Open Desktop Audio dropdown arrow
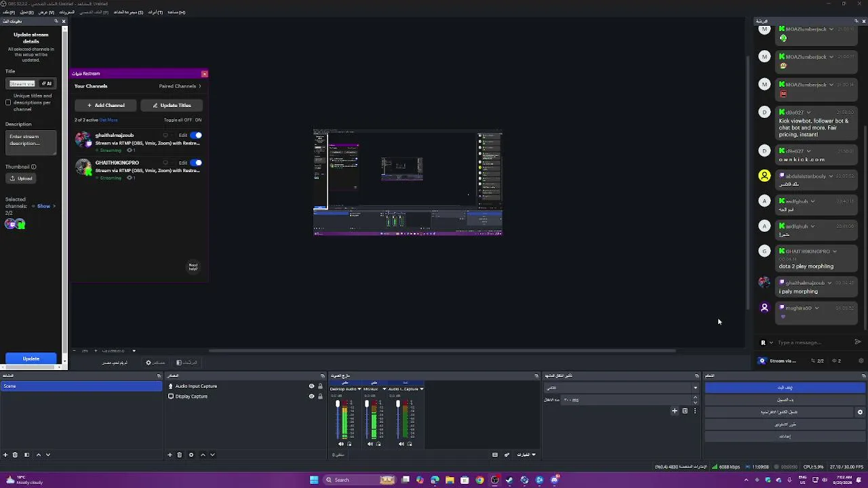Screen dimensions: 868x488 tap(359, 389)
